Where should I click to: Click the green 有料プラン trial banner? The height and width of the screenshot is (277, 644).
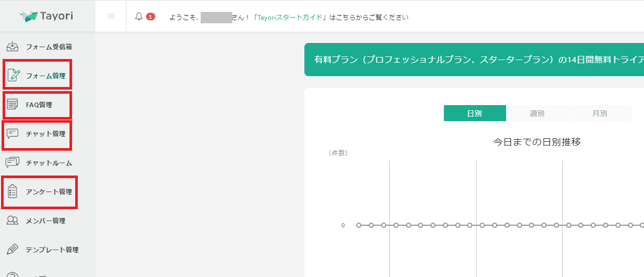pos(474,60)
